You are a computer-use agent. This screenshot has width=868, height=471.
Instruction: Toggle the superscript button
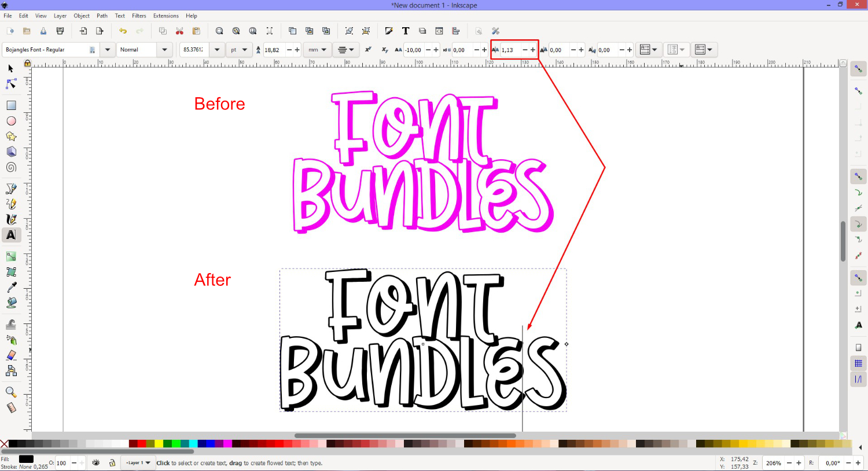tap(367, 50)
